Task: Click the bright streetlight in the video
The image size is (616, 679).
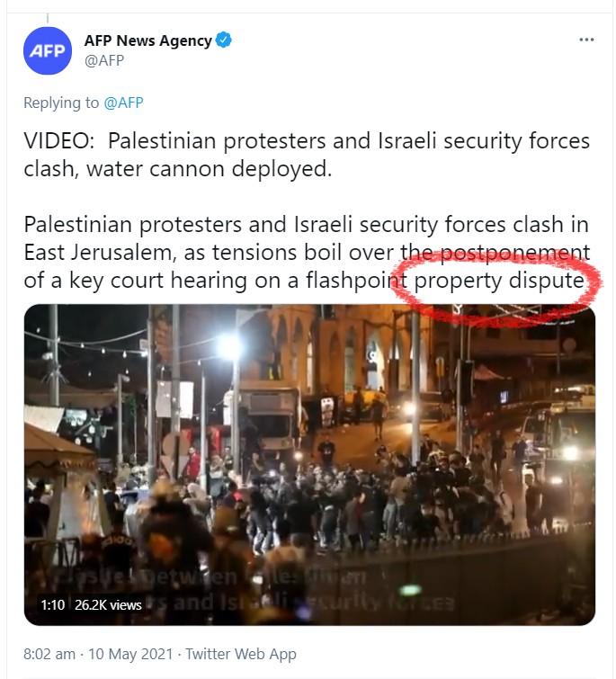Action: [x=228, y=346]
